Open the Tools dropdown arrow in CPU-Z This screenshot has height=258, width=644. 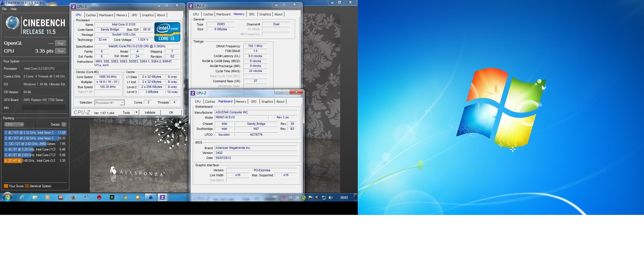pyautogui.click(x=136, y=112)
